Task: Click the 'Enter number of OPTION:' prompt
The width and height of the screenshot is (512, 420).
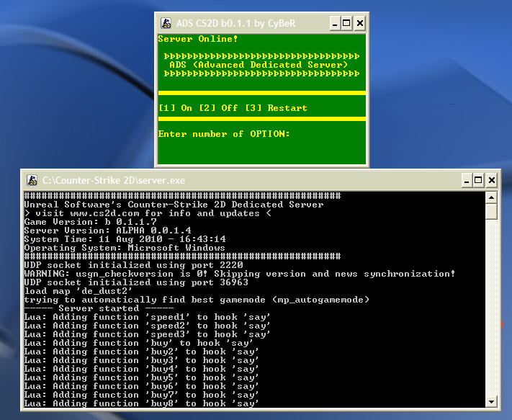Action: click(224, 134)
